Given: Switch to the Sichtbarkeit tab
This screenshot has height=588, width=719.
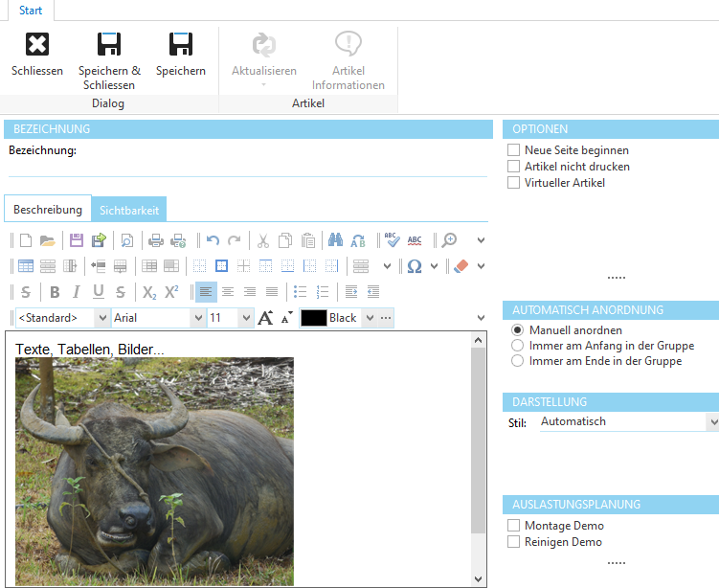Looking at the screenshot, I should (129, 210).
